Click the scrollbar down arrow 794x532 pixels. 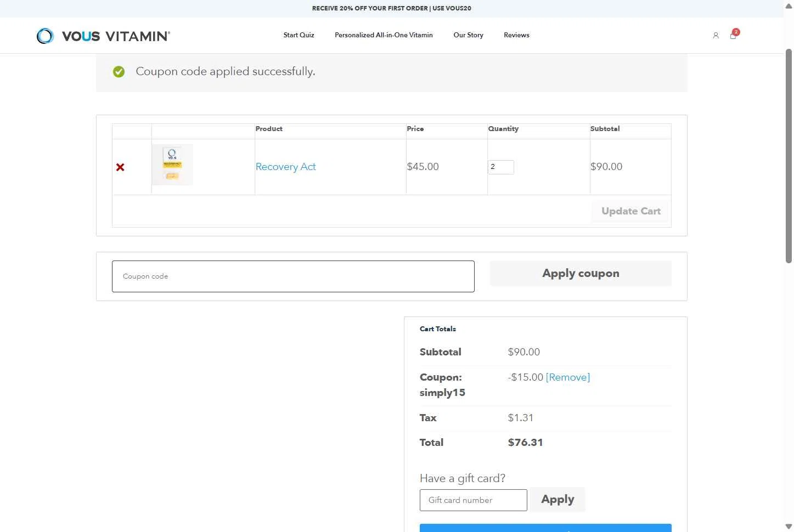[789, 527]
